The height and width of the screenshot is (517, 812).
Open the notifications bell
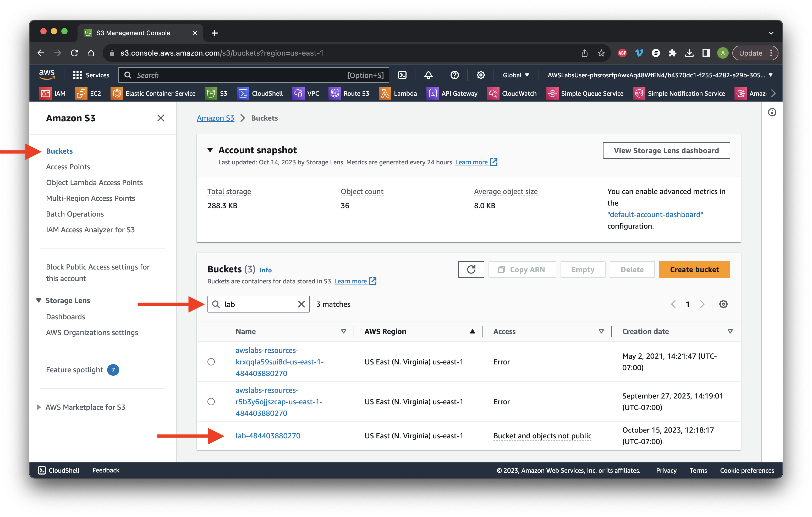coord(428,75)
